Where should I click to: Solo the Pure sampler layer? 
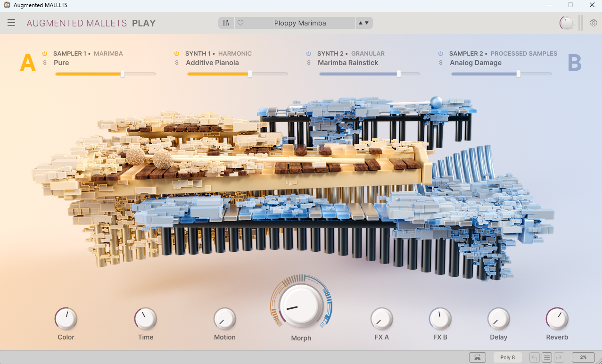click(45, 63)
